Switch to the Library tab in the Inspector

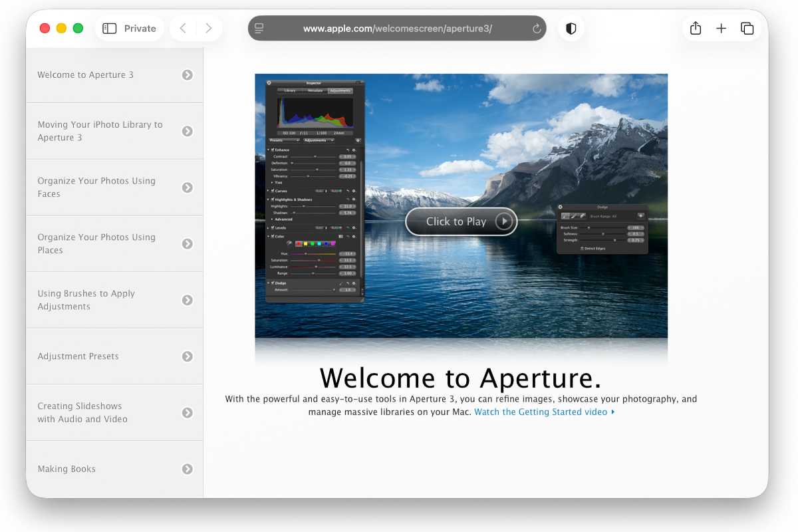coord(289,90)
